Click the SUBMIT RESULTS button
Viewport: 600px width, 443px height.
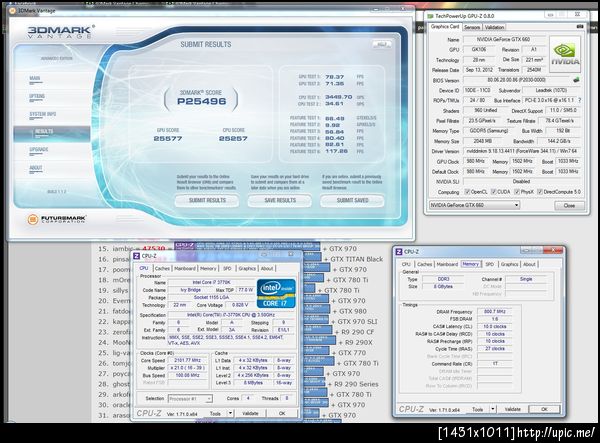207,200
